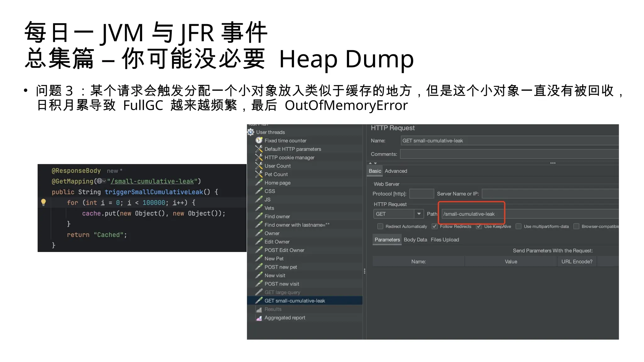644x362 pixels.
Task: Select the Files Upload tab
Action: pos(445,239)
